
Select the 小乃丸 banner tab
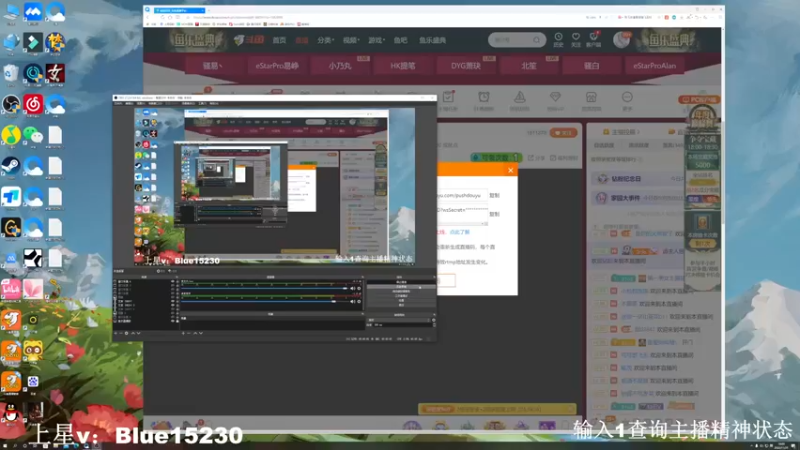[x=340, y=66]
